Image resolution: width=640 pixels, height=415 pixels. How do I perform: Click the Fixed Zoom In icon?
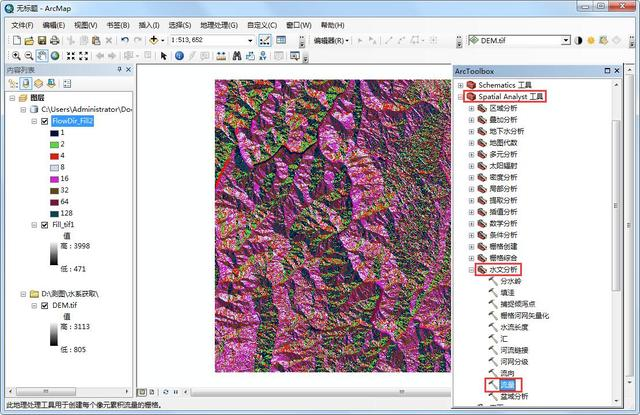(x=71, y=56)
